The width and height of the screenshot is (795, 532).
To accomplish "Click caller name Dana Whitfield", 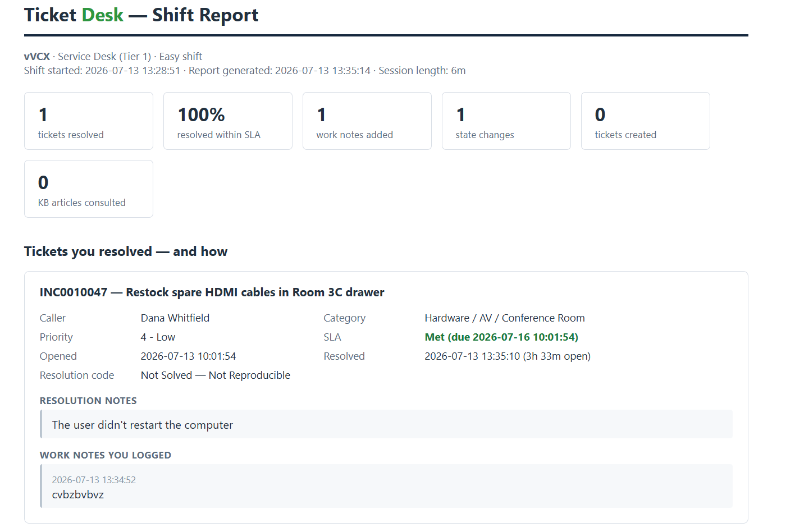I will [x=175, y=318].
